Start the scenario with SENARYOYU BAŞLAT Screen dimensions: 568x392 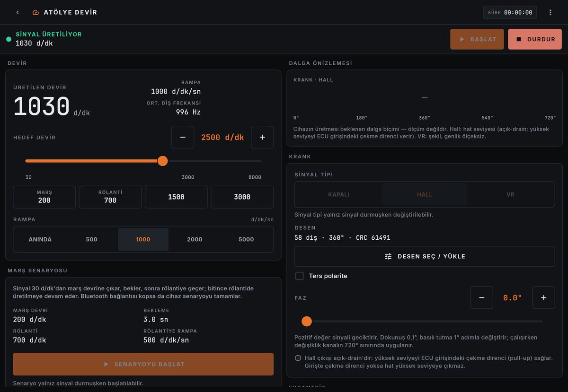(143, 364)
